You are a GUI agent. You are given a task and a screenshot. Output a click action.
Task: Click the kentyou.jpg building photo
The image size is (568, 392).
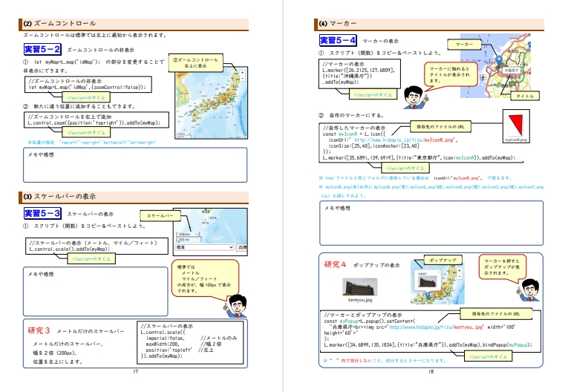359,287
